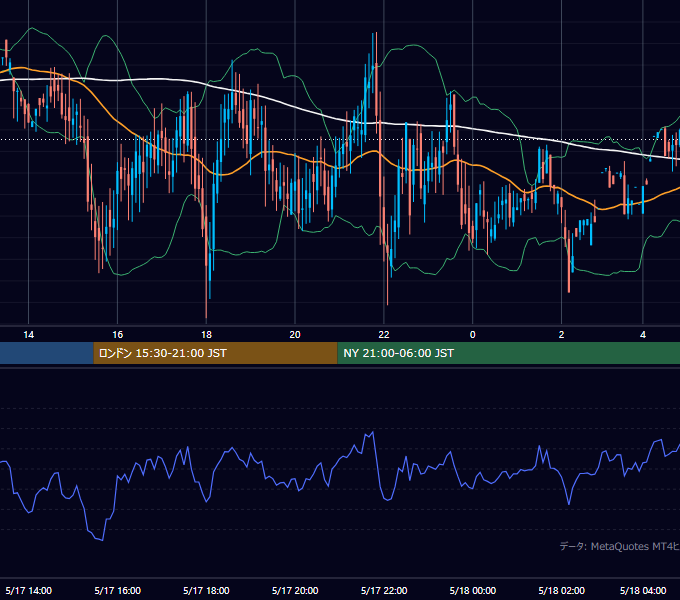Click the London 15:30-21:00 JST session bar
The width and height of the screenshot is (680, 600).
tap(215, 353)
